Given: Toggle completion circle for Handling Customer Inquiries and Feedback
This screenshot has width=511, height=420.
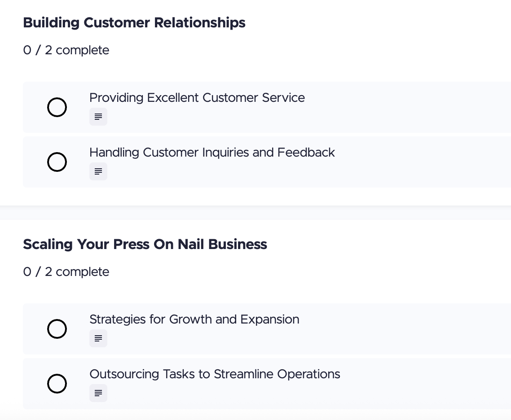Looking at the screenshot, I should click(57, 162).
